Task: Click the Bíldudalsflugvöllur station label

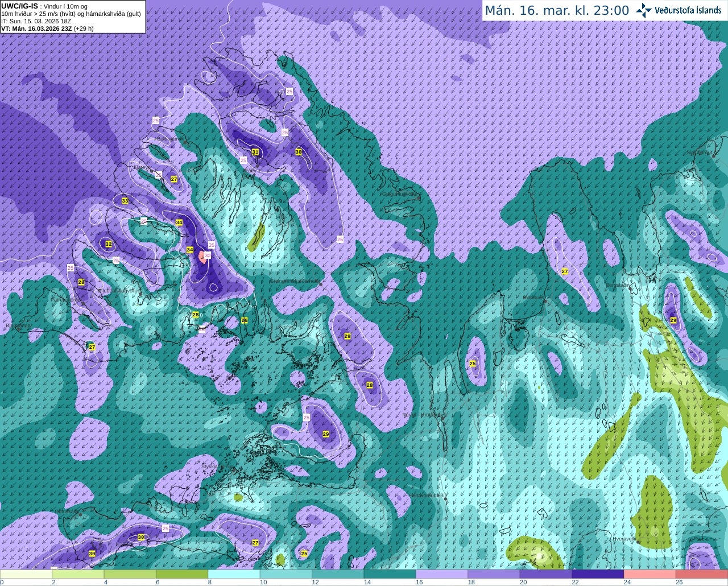Action: (118, 290)
